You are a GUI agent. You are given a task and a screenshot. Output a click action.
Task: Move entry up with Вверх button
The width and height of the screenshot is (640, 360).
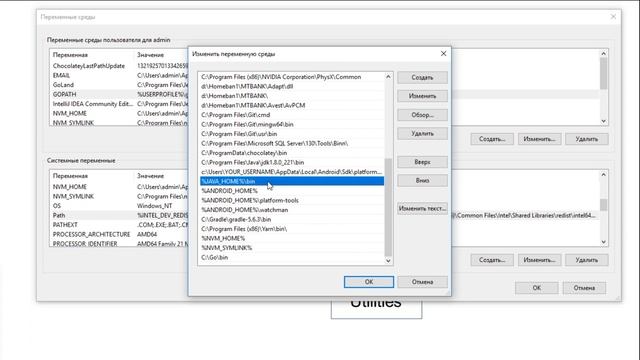click(422, 162)
